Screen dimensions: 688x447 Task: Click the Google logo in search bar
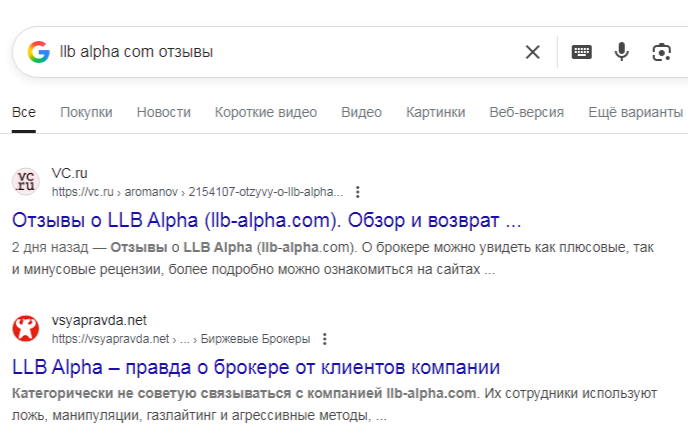(39, 52)
